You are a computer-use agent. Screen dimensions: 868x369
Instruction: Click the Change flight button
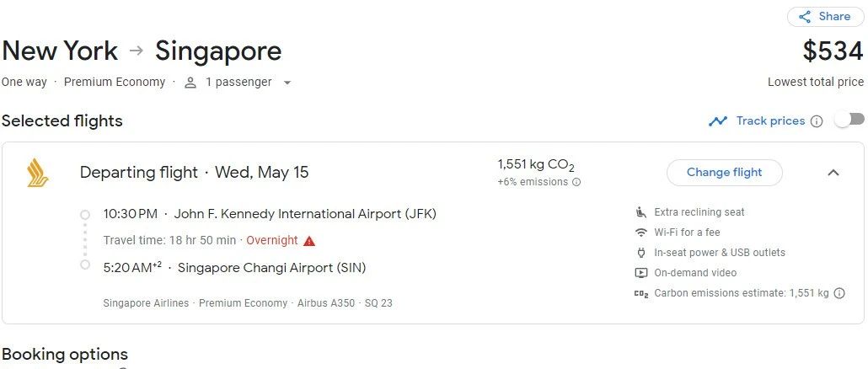[724, 173]
